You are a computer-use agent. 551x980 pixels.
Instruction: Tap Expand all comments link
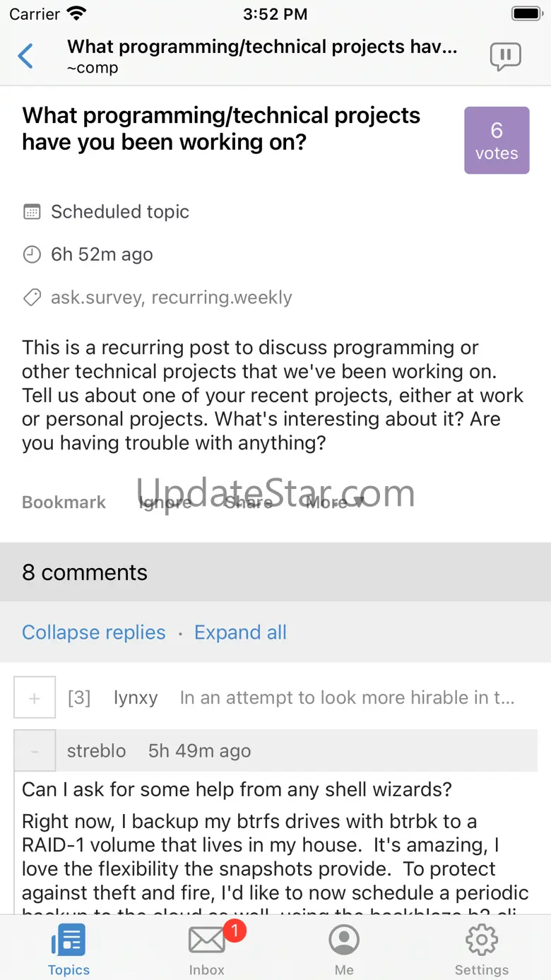(240, 632)
